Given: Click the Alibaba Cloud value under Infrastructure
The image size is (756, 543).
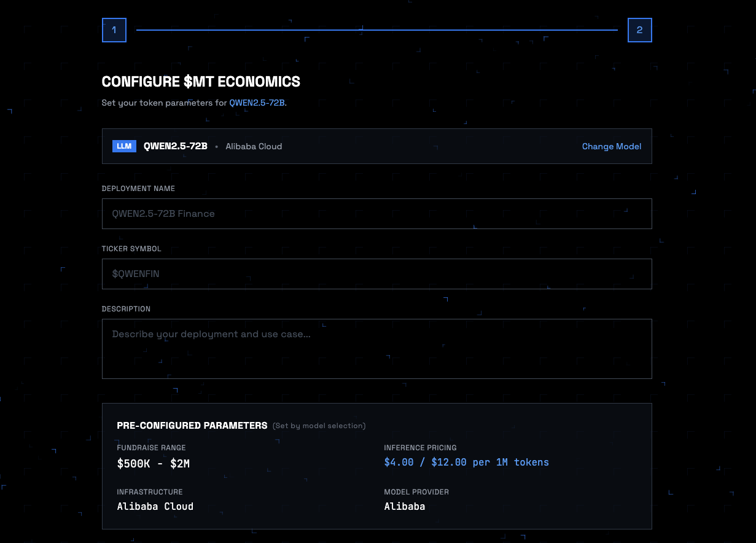Looking at the screenshot, I should coord(155,506).
